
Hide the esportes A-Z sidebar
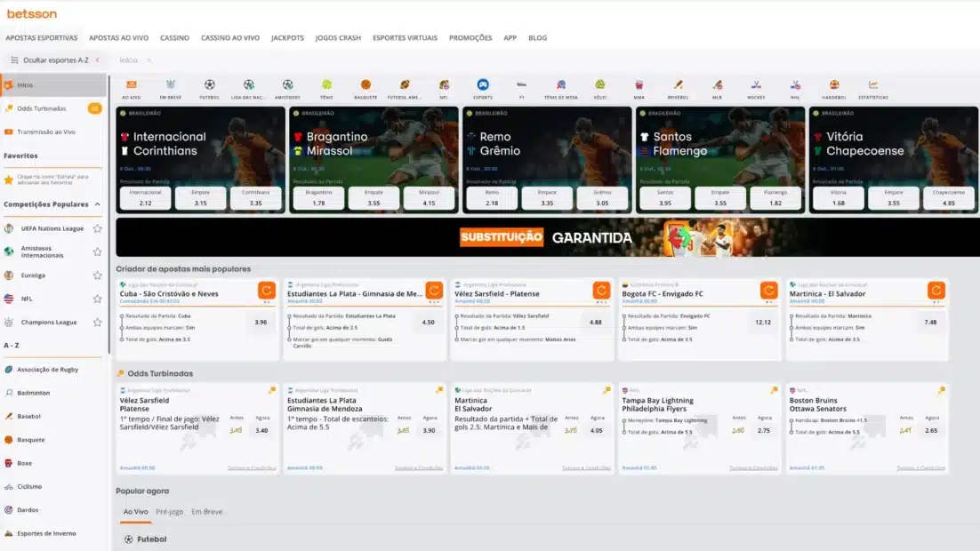coord(55,60)
